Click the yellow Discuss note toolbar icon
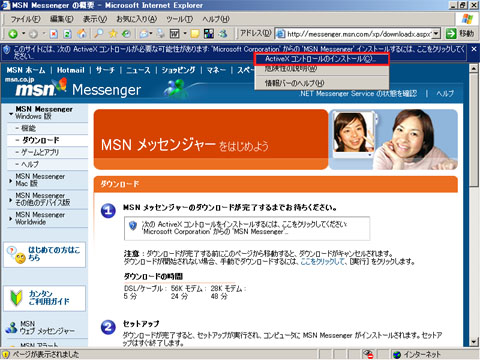Screen dimensions: 480x360 pyautogui.click(x=195, y=34)
